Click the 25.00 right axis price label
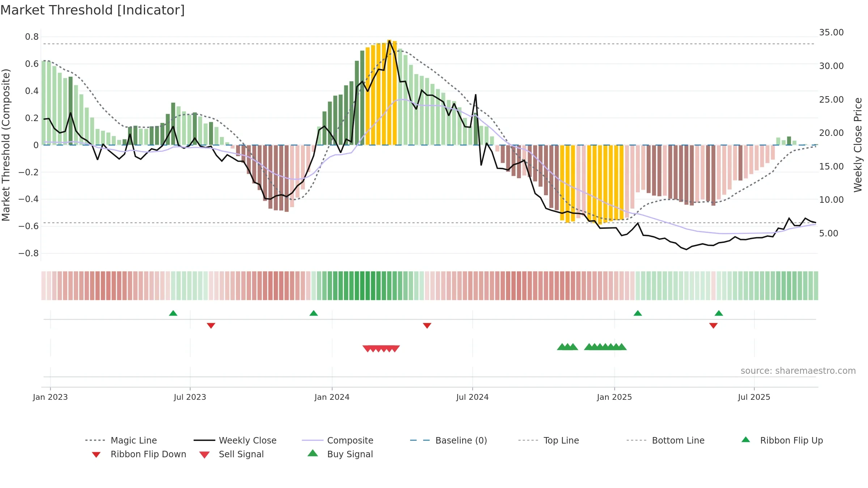Screen dimensions: 868x488 (831, 100)
